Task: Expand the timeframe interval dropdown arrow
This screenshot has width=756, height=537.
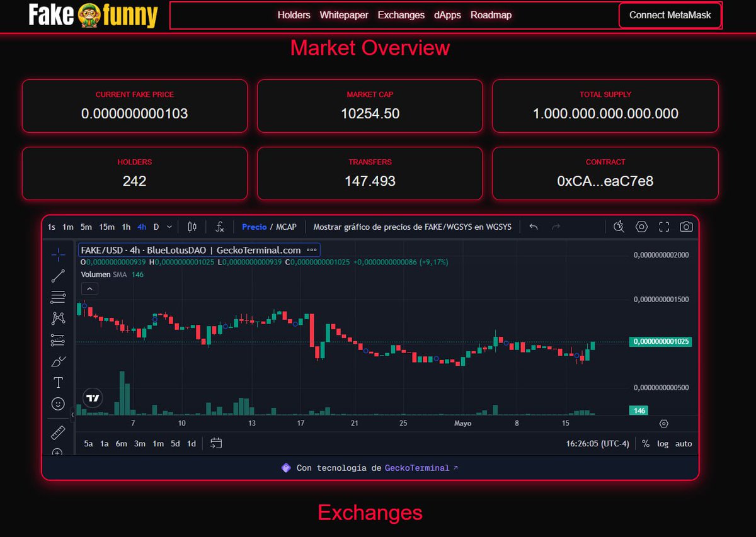Action: click(x=169, y=227)
